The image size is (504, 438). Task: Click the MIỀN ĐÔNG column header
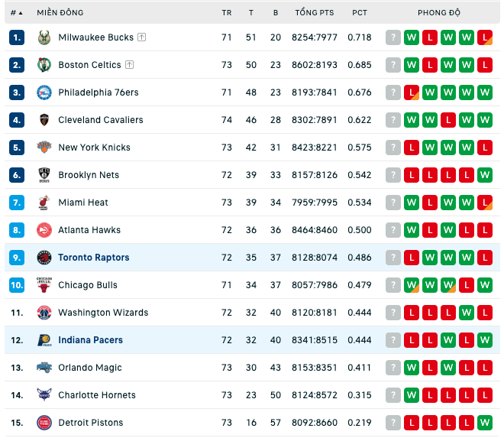click(x=60, y=13)
